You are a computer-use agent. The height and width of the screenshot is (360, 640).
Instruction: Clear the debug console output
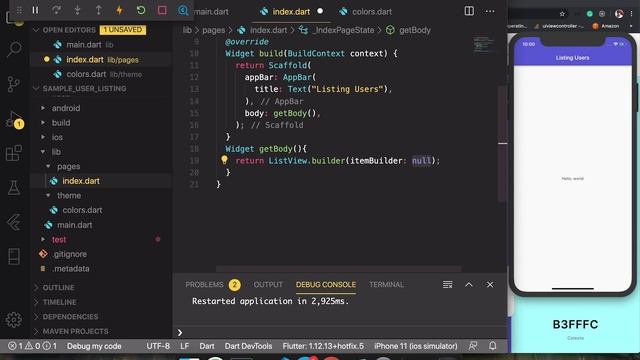[448, 284]
